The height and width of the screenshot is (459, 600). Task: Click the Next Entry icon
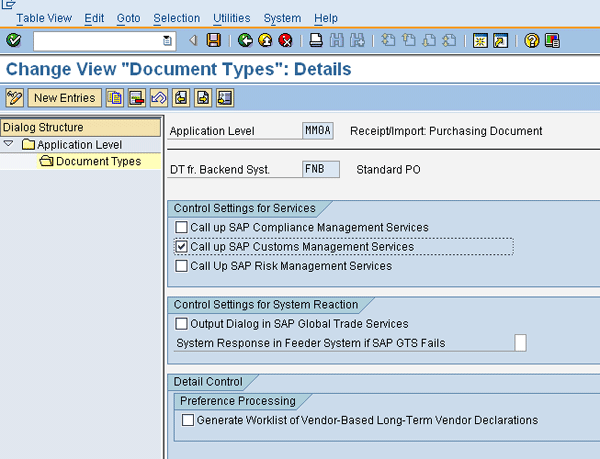pos(203,98)
